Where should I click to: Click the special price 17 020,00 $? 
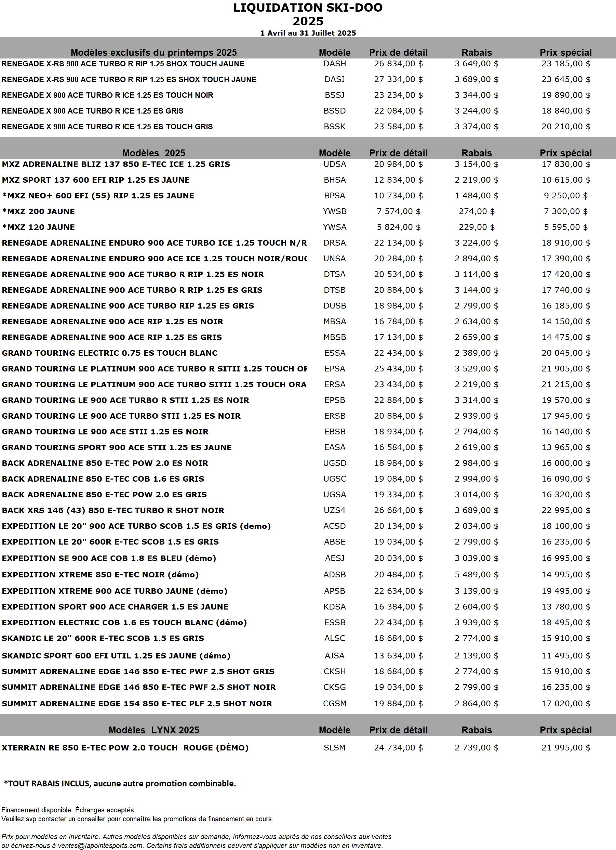point(565,704)
